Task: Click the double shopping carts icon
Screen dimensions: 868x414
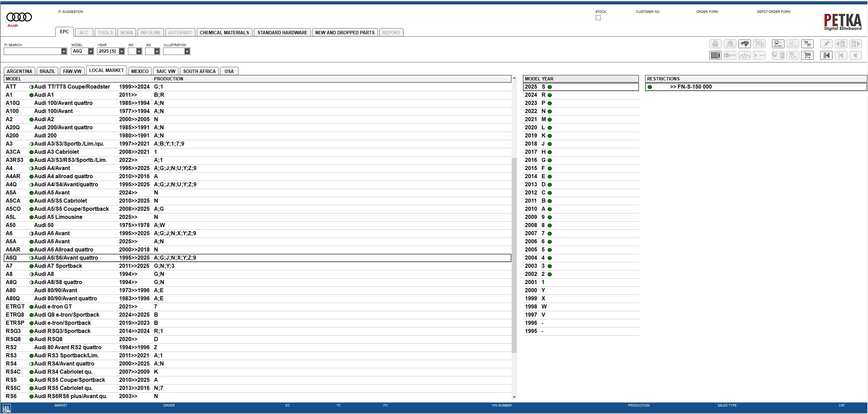Action: click(x=807, y=44)
